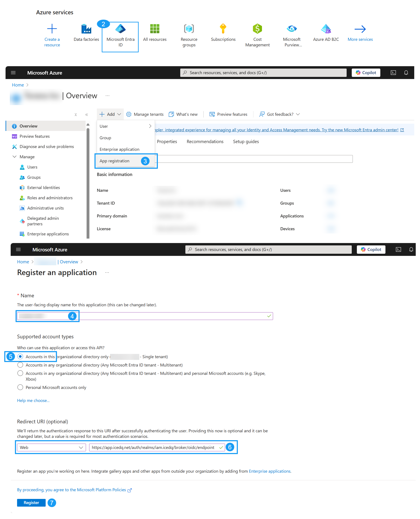Select Personal Microsoft accounts only
Viewport: 420px width, 519px height.
[x=20, y=387]
